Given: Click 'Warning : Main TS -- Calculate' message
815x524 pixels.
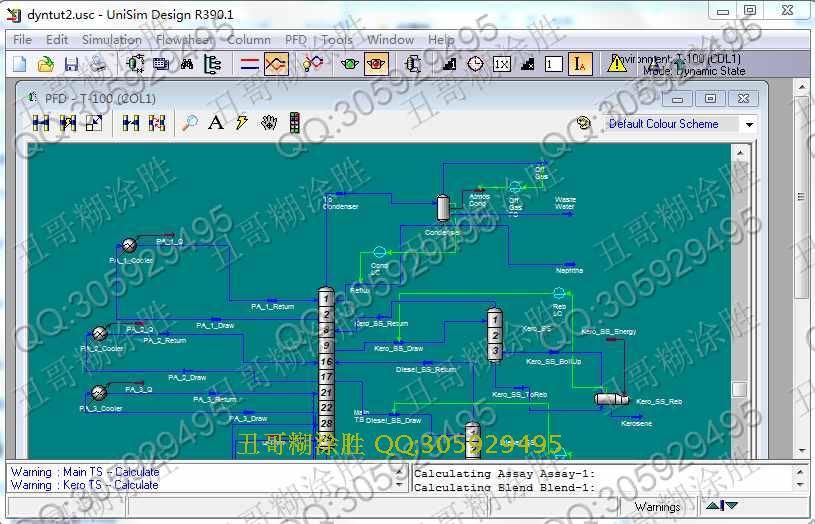Looking at the screenshot, I should 85,472.
